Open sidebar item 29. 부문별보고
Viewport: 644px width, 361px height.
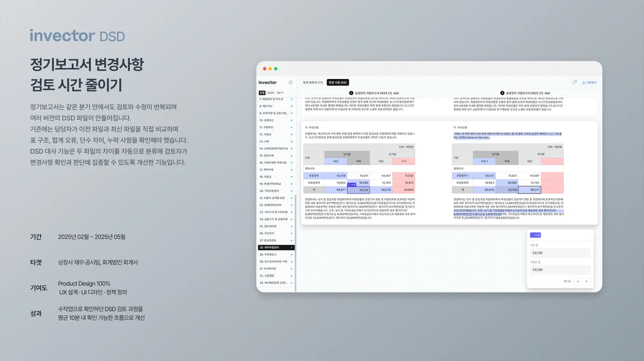point(276,254)
